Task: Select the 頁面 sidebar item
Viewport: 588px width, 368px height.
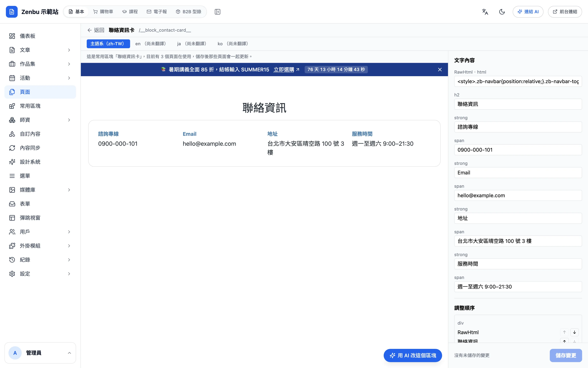Action: click(x=40, y=92)
